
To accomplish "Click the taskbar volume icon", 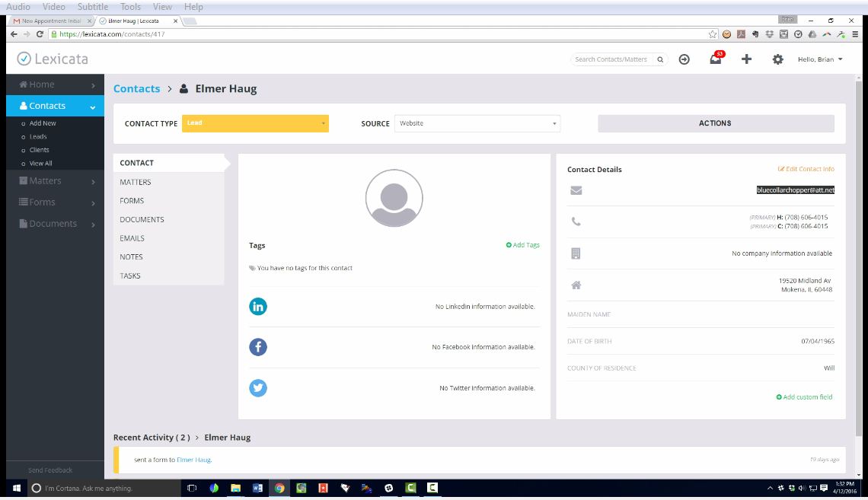I will [x=802, y=488].
